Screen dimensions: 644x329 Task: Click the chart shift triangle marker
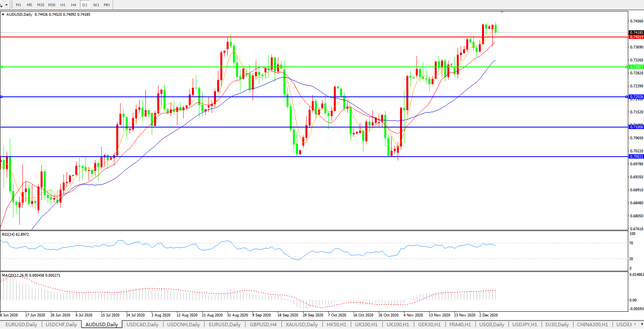(502, 13)
